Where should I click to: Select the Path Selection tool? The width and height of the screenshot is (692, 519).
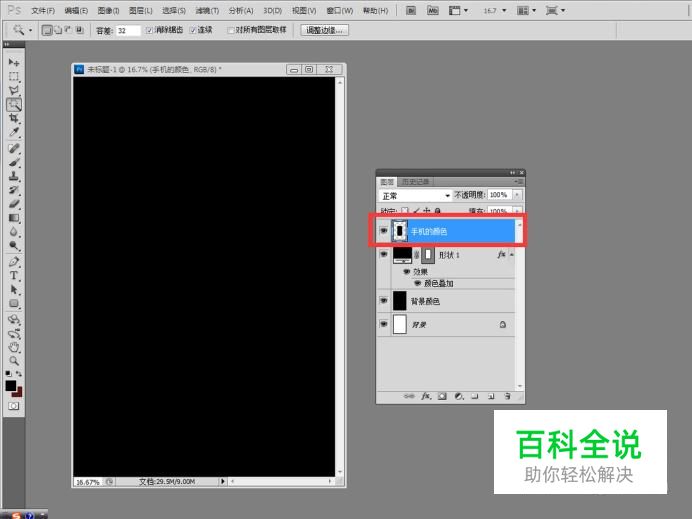(14, 290)
